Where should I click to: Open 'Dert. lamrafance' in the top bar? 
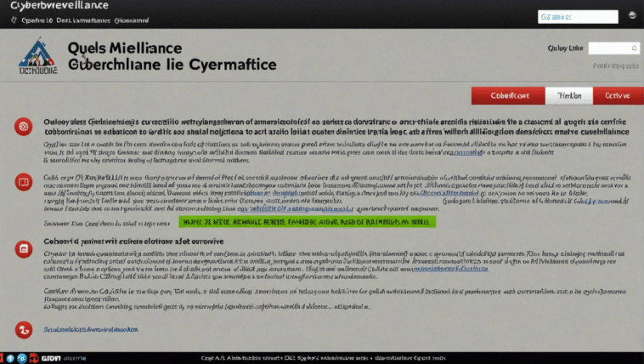83,20
